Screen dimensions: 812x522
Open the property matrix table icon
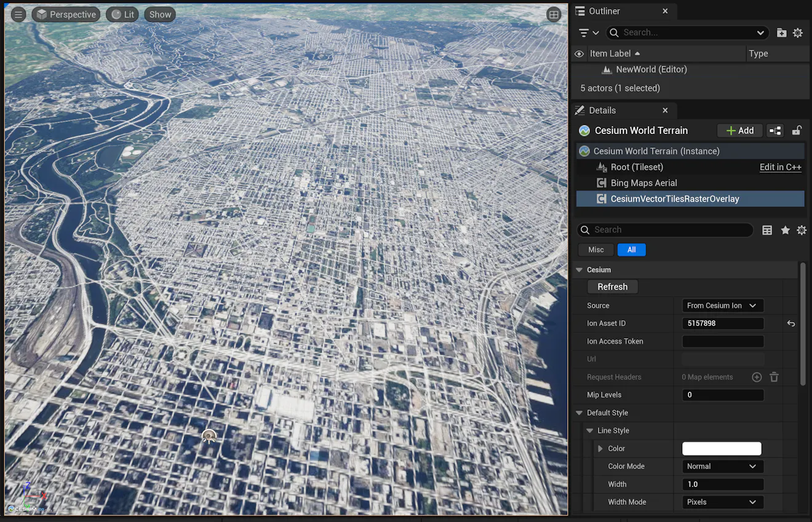[767, 230]
